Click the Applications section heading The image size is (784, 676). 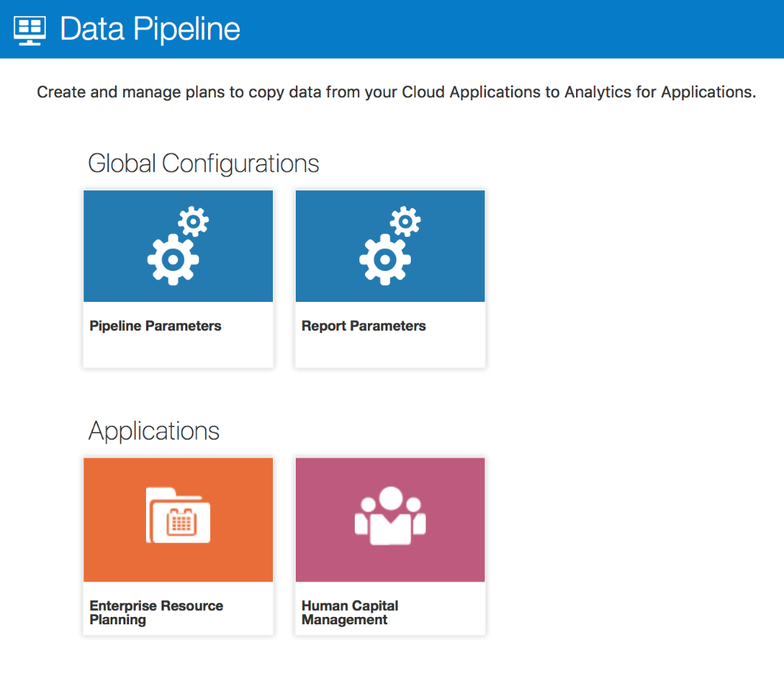[x=154, y=431]
